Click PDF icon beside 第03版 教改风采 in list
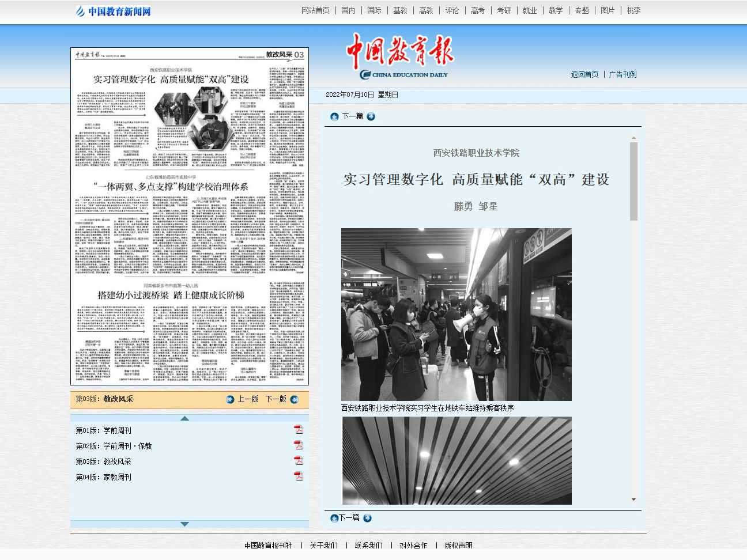 click(x=298, y=461)
